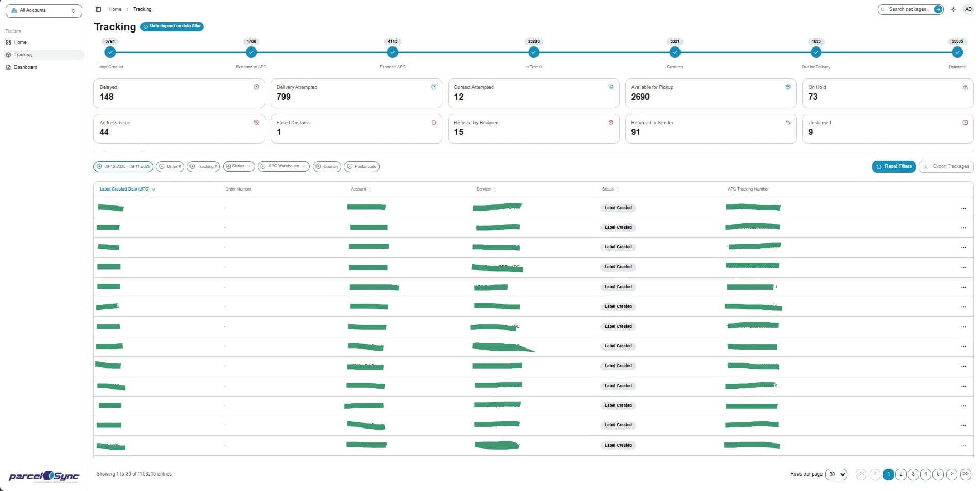Click the Failed Customs alert icon
The image size is (980, 491).
click(434, 122)
